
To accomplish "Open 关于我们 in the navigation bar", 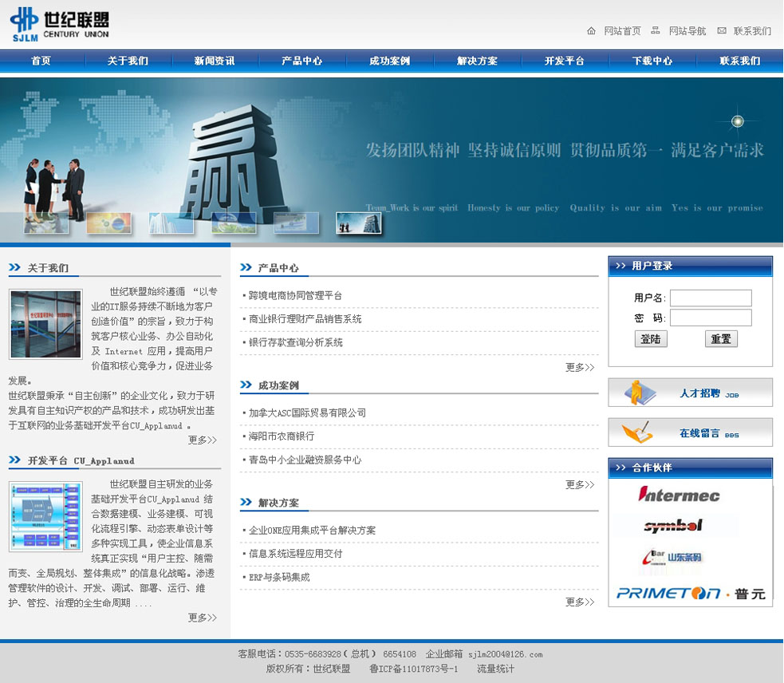I will pos(128,61).
